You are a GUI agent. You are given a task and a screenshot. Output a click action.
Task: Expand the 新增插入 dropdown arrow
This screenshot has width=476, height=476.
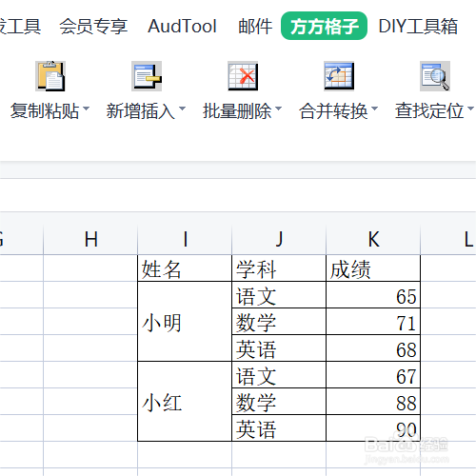tap(182, 109)
